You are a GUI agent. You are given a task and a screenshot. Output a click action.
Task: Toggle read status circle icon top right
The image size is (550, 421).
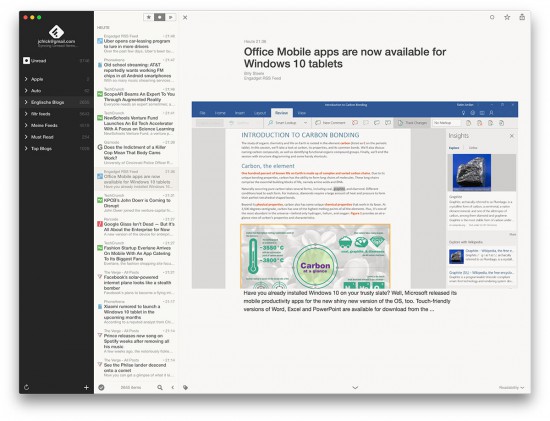coord(492,17)
